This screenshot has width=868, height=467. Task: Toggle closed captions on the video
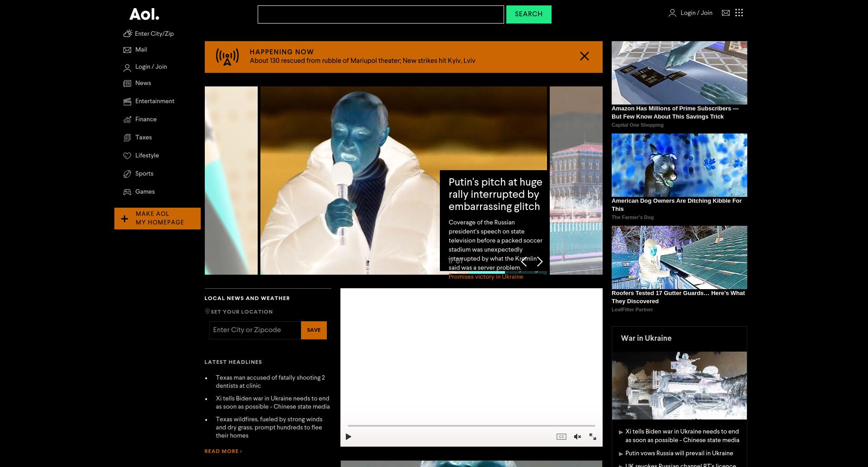pos(561,437)
